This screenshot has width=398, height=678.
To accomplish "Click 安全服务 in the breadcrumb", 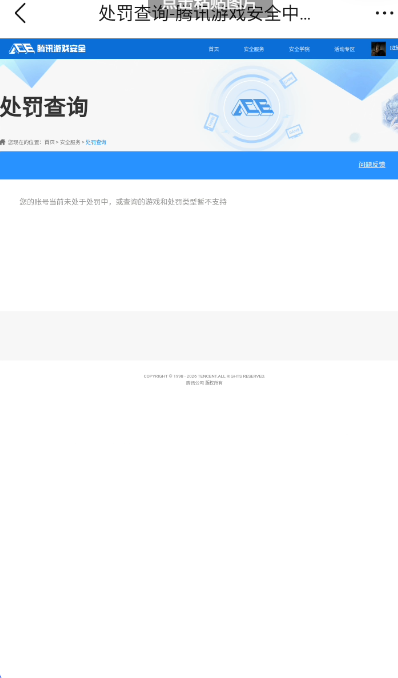I will tap(70, 142).
